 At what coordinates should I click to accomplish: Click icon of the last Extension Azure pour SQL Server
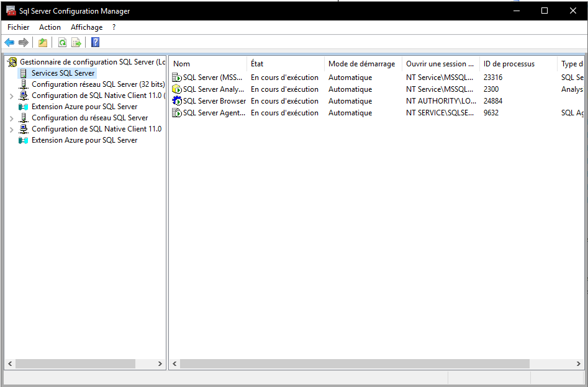tap(24, 140)
